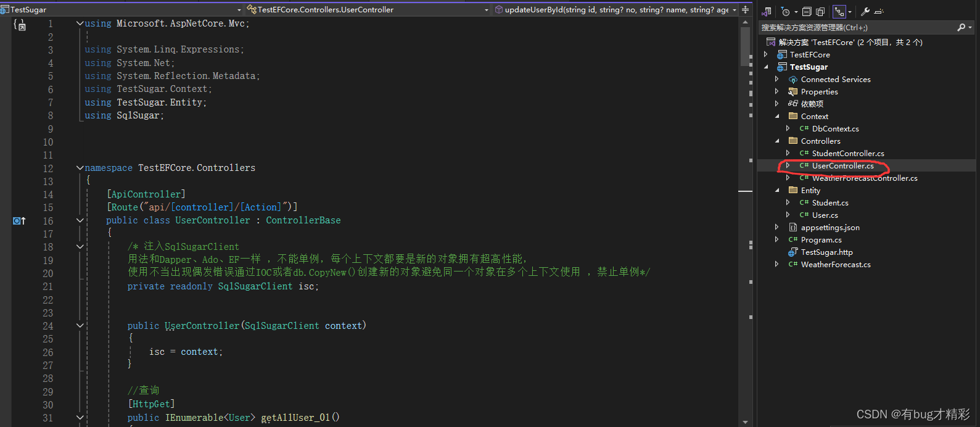Switch Solution Explorer between solution and folder views
Screen dimensions: 980x427
[x=767, y=11]
